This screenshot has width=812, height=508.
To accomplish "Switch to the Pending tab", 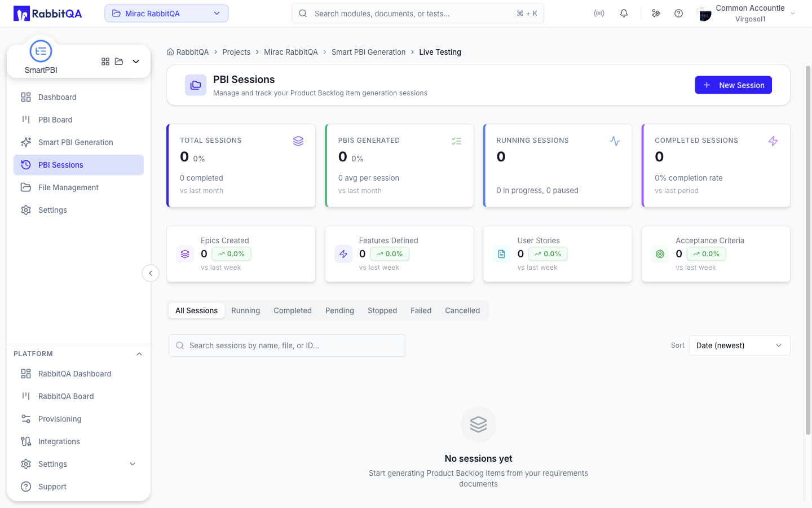I will [339, 310].
